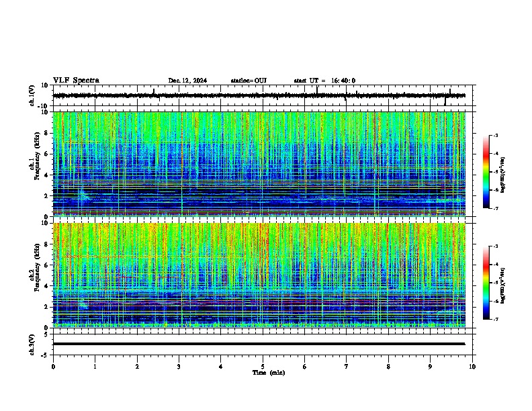Click the ch.3 flat black trace line
Viewport: 532px width, 411px height.
(x=259, y=344)
